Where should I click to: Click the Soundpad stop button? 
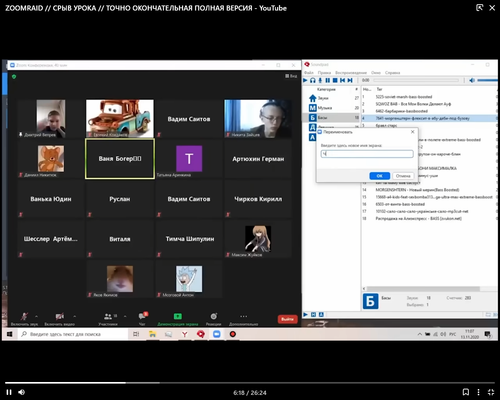[335, 80]
